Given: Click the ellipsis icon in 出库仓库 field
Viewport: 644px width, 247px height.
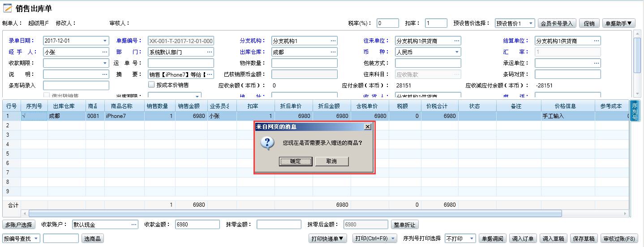Looking at the screenshot, I should click(x=333, y=52).
